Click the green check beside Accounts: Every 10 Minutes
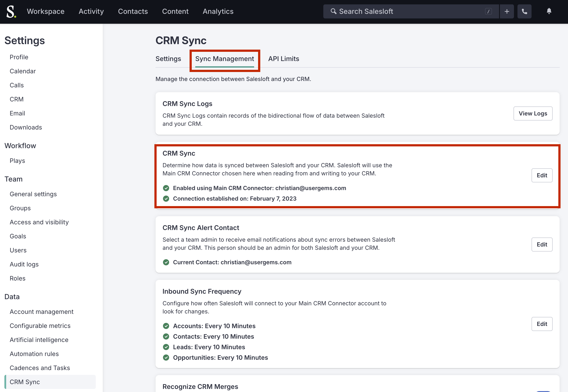The image size is (568, 392). tap(166, 326)
